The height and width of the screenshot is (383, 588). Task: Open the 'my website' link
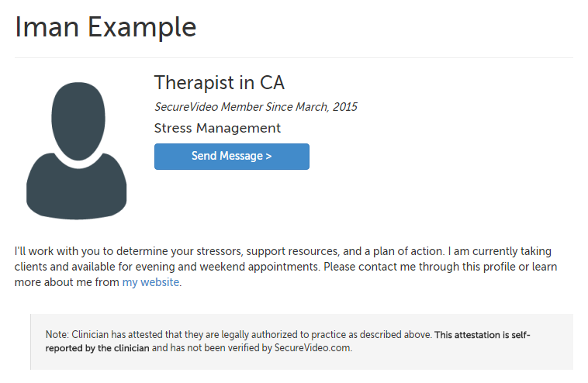click(150, 282)
